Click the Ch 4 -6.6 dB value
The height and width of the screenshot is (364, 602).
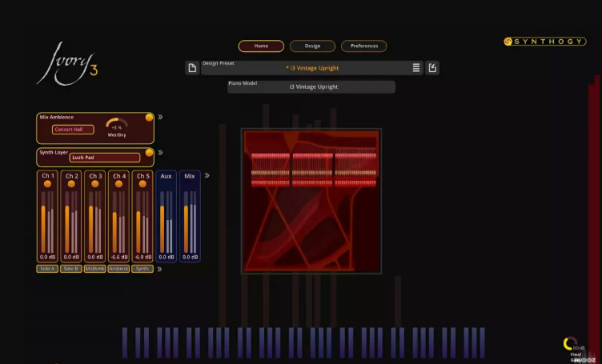coord(119,257)
